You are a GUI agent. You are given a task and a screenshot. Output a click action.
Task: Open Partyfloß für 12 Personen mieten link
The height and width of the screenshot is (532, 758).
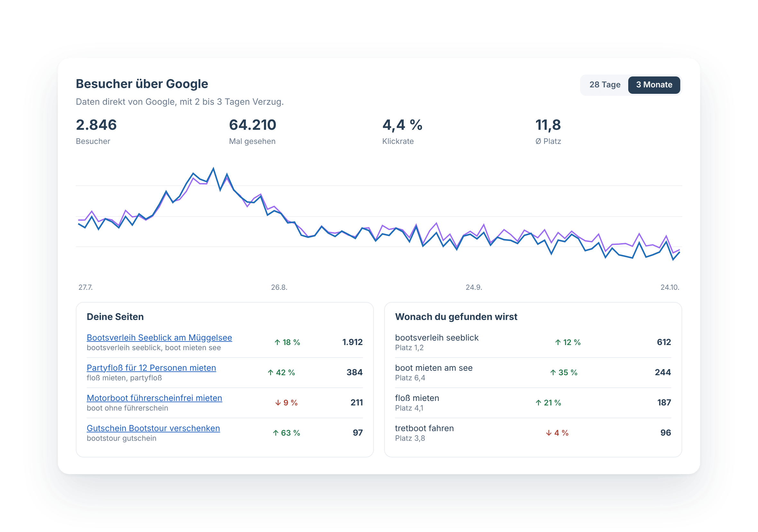coord(151,368)
